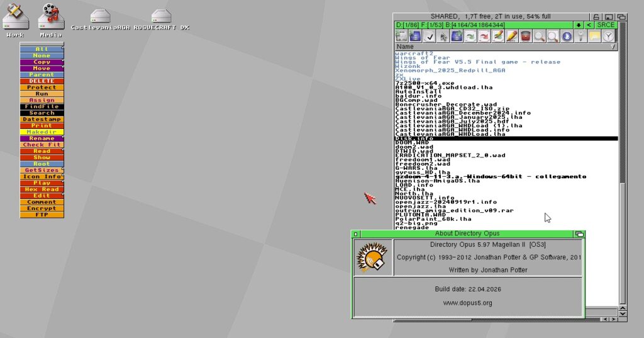Click the red trash bucket icon
Screen dimensions: 644x338
coord(526,37)
